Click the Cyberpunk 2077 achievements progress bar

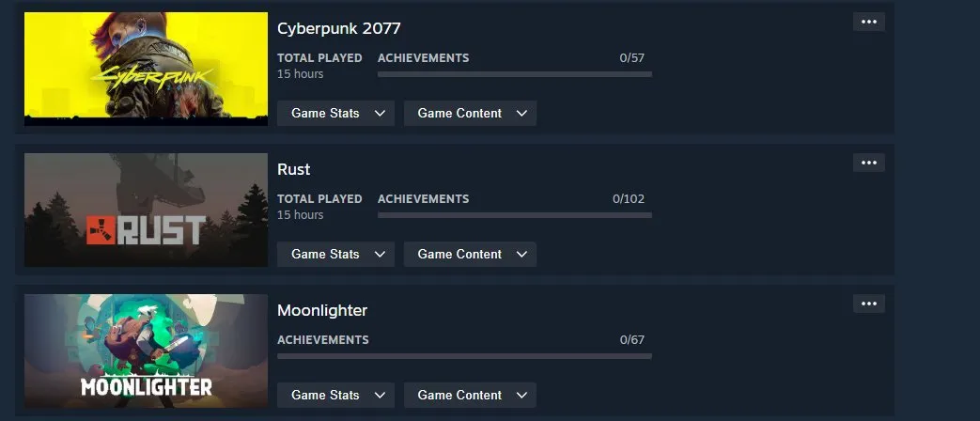(514, 74)
